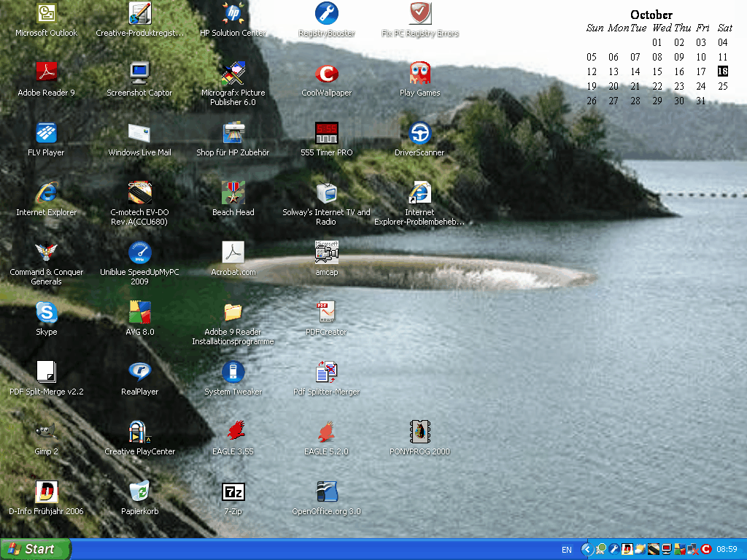
Task: Launch Micrografx Picture Publisher 6.0
Action: coord(233,73)
